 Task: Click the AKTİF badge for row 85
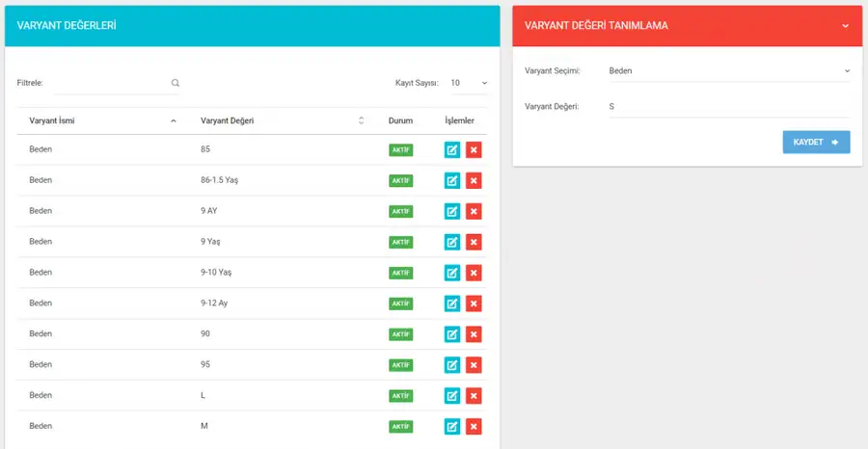click(x=401, y=150)
